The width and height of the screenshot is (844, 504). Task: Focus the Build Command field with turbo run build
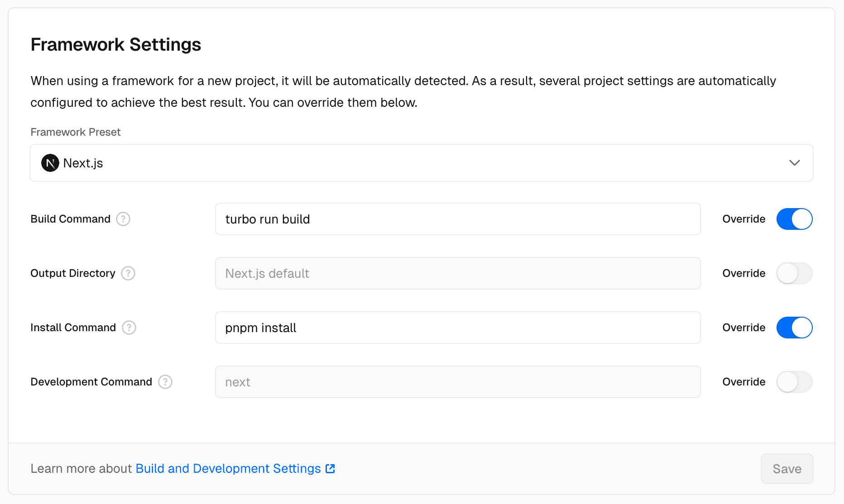tap(457, 219)
